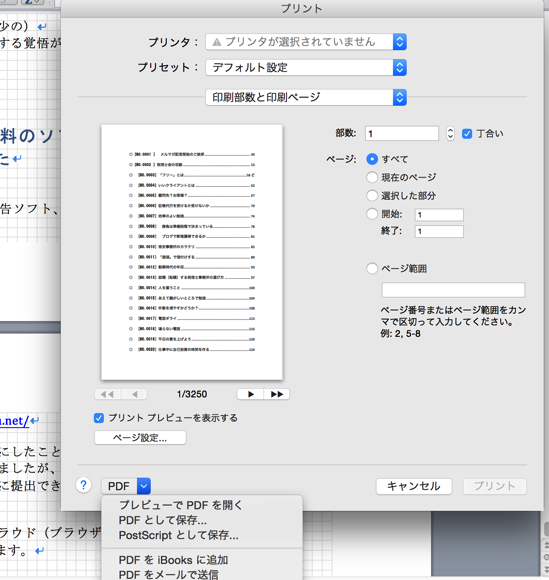Click the print preview page thumbnail

[x=192, y=252]
